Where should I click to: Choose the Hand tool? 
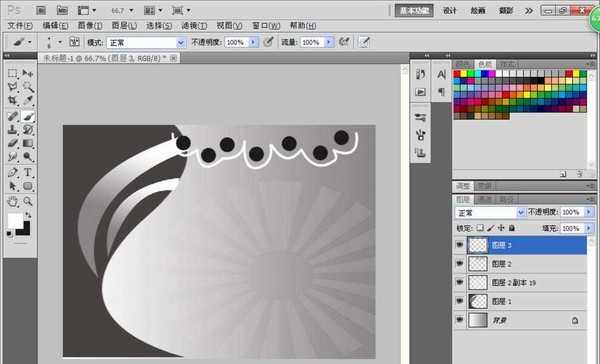point(13,201)
